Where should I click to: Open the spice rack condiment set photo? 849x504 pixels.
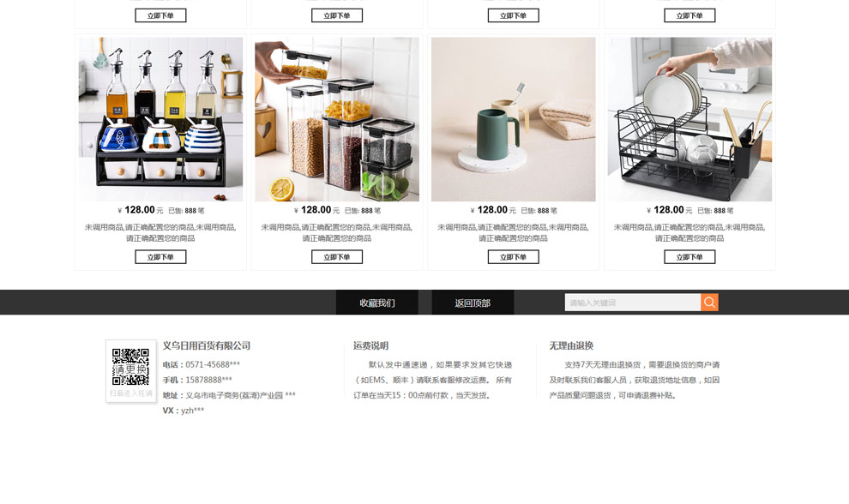(161, 119)
